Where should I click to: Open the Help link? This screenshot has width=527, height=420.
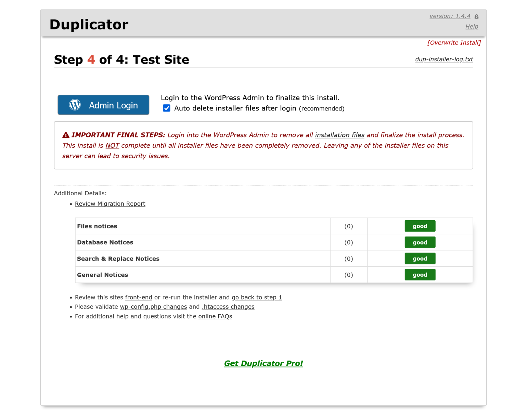tap(472, 27)
